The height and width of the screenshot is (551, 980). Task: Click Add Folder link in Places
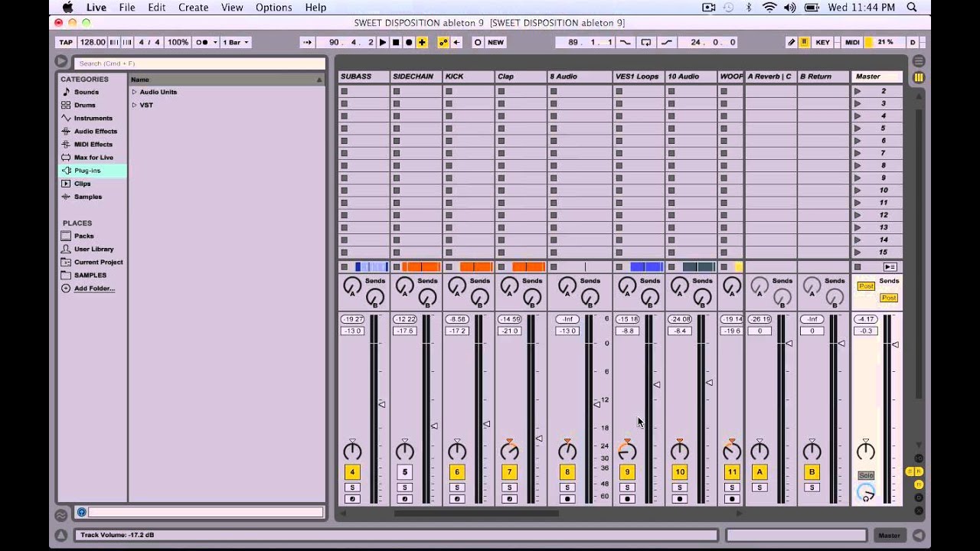[x=94, y=289]
